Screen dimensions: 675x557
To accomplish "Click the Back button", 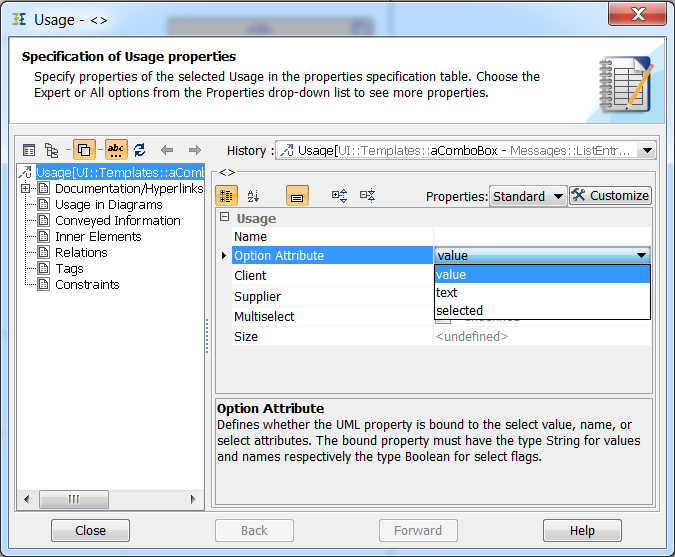I will pos(254,530).
